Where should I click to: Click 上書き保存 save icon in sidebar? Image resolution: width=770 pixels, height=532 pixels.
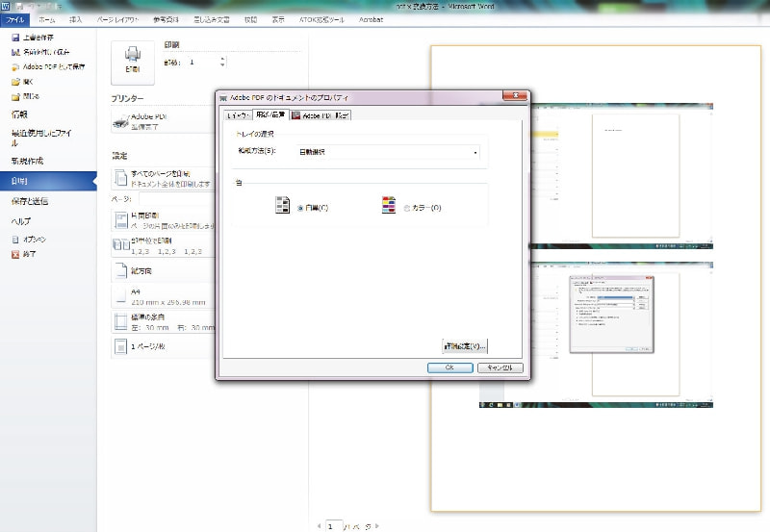pos(15,38)
